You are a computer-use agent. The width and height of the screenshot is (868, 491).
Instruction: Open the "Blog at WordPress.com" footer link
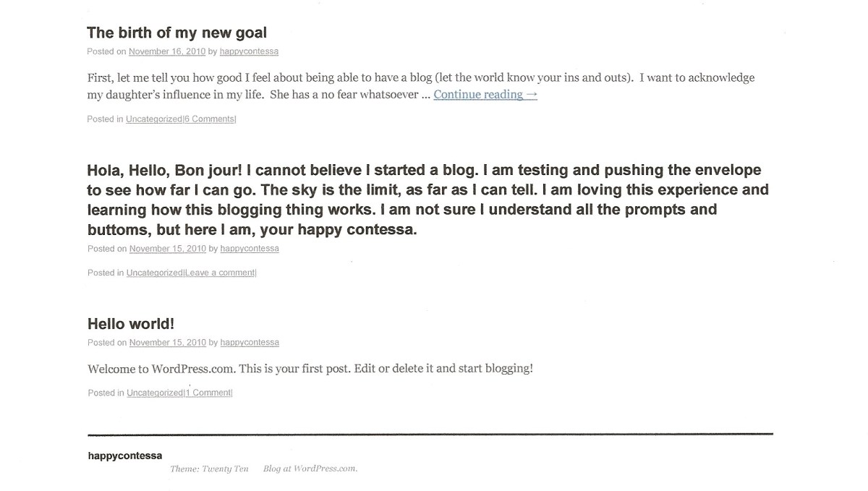(310, 469)
